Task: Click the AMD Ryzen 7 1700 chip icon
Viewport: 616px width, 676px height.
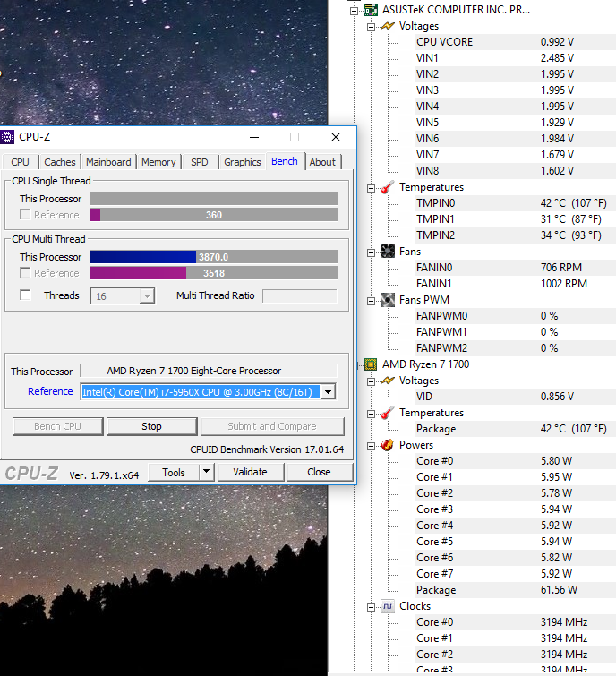Action: (x=371, y=364)
